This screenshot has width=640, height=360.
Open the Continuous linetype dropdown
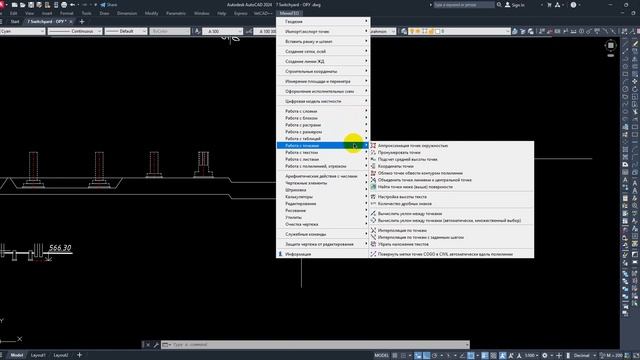pyautogui.click(x=75, y=31)
